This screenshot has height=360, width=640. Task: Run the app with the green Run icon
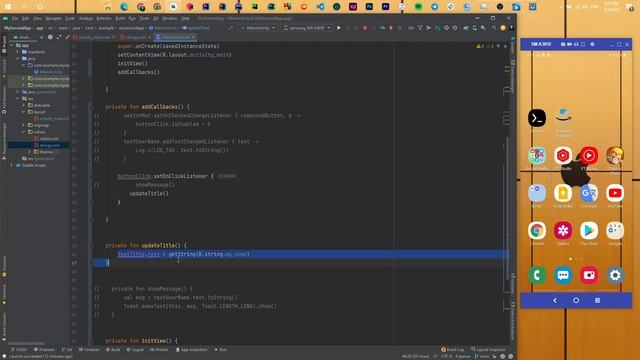tap(338, 28)
